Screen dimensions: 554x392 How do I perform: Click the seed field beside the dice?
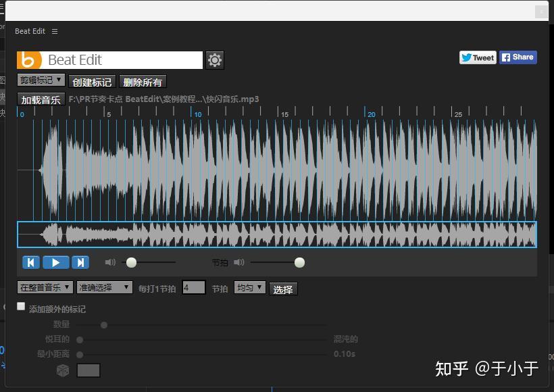point(89,370)
